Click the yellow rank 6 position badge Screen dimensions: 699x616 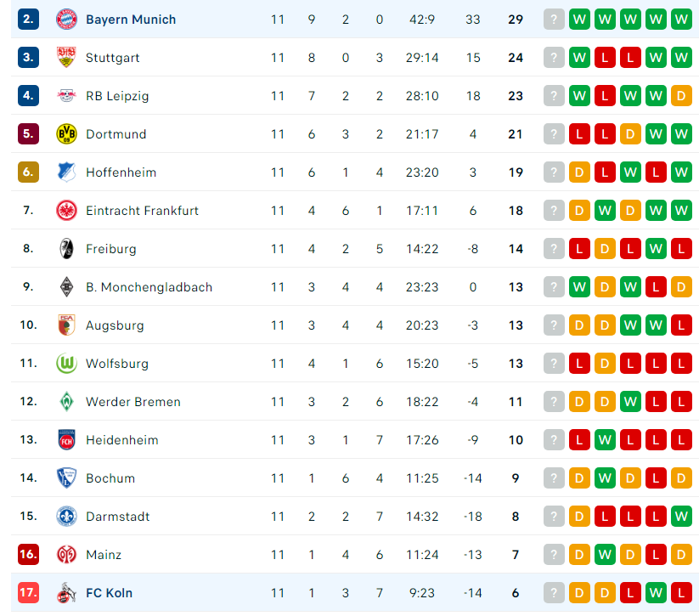[28, 172]
